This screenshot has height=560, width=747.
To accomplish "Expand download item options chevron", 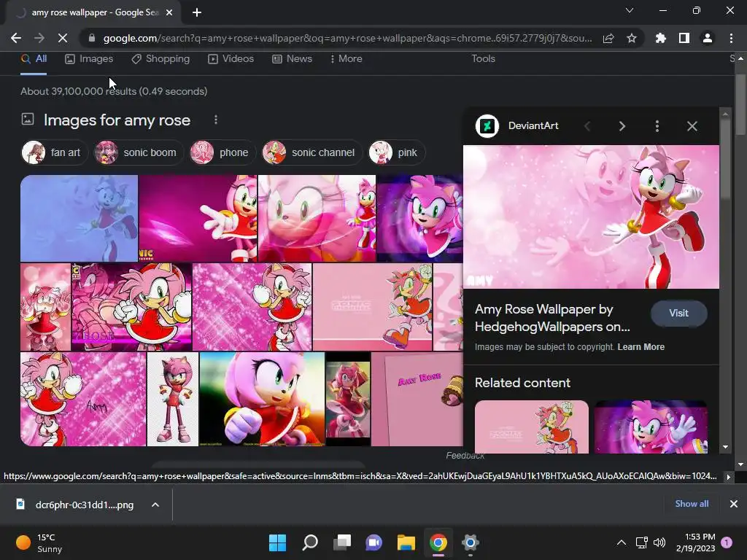I will 155,505.
